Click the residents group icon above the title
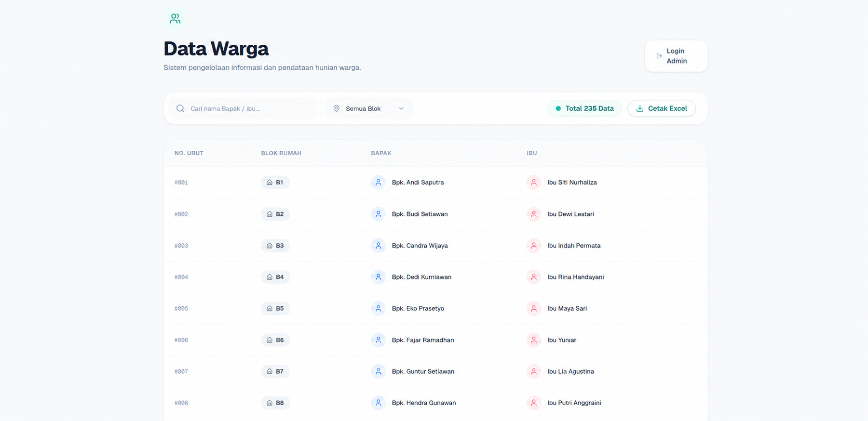 [175, 19]
